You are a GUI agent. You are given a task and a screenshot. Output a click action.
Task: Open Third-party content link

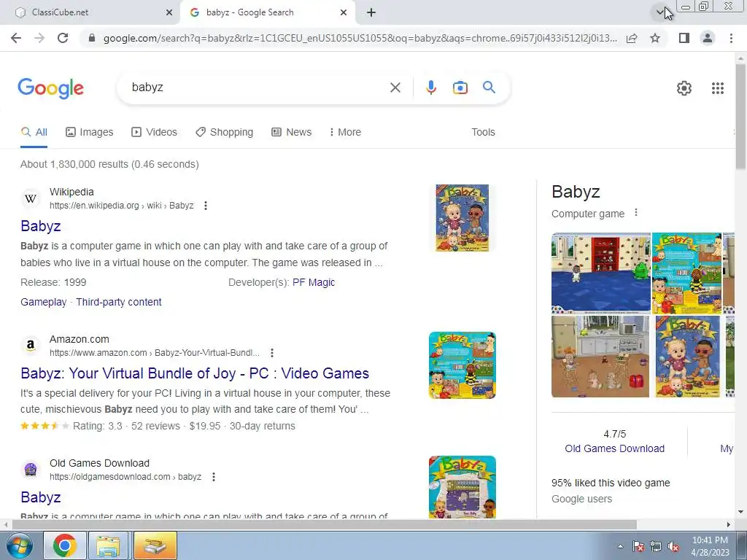click(119, 302)
